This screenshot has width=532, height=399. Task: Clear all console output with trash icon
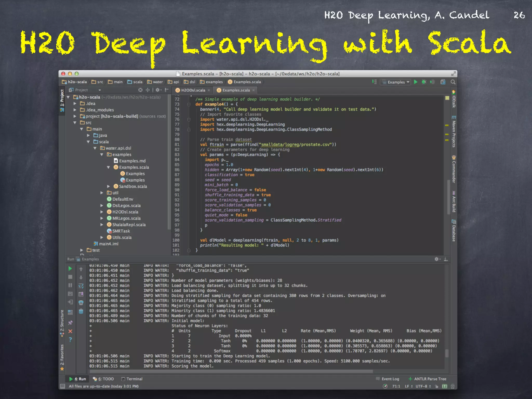81,311
